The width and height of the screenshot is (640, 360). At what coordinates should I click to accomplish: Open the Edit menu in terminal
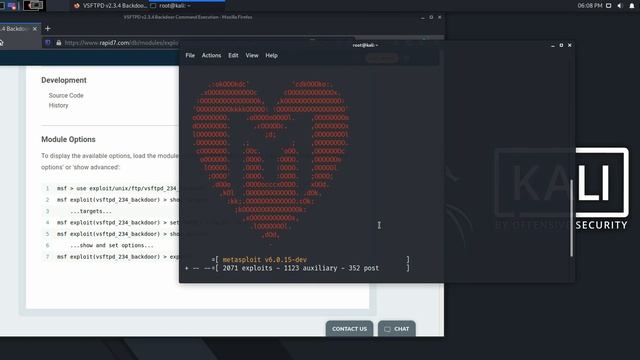(x=233, y=56)
